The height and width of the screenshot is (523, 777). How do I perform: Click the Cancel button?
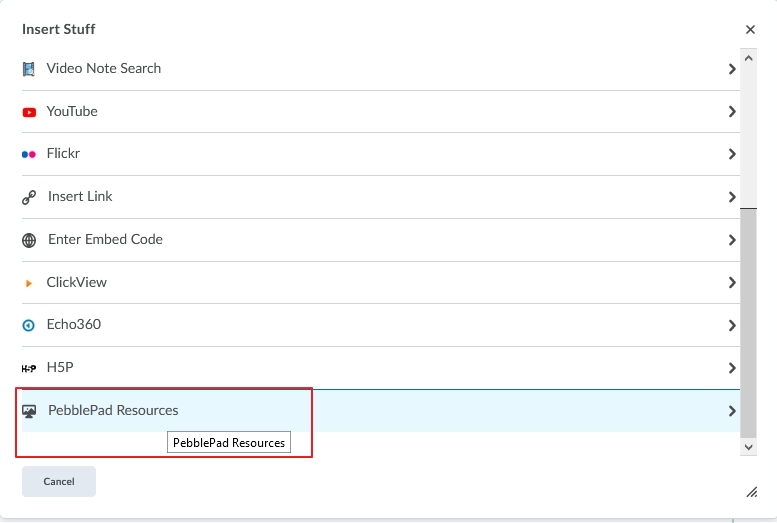click(x=59, y=481)
